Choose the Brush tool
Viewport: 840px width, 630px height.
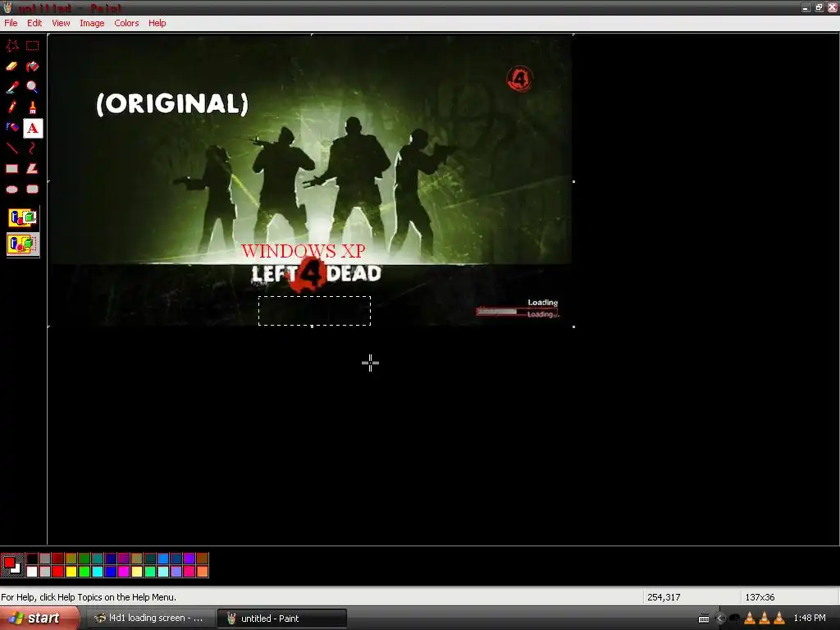click(x=33, y=107)
